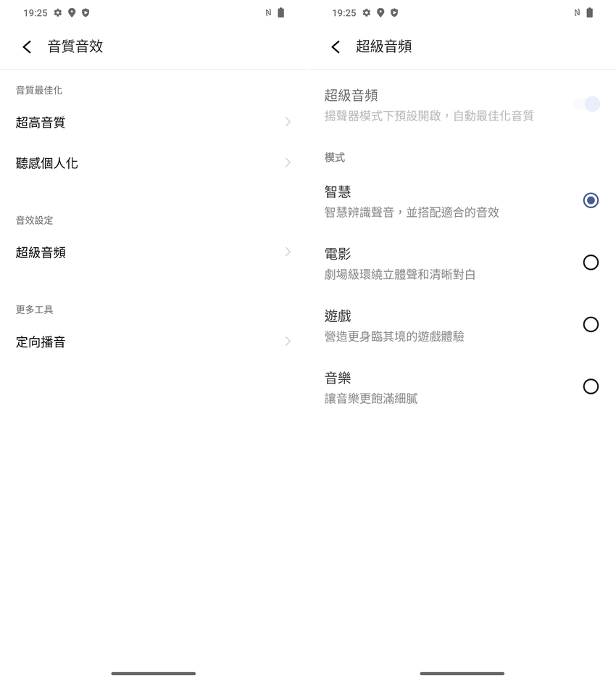Tap location pin icon in right status bar
This screenshot has width=616, height=683.
[x=380, y=12]
